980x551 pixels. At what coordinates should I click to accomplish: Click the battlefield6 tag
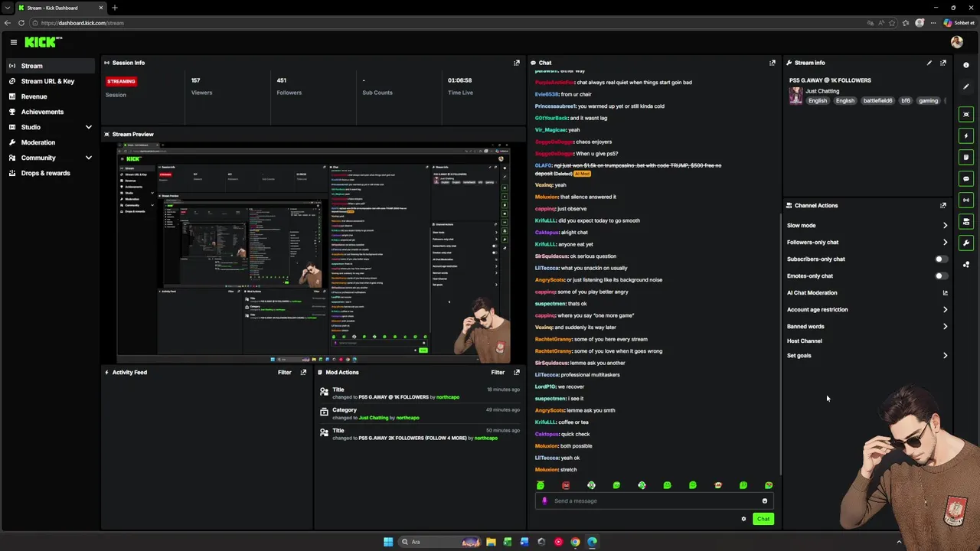[878, 100]
